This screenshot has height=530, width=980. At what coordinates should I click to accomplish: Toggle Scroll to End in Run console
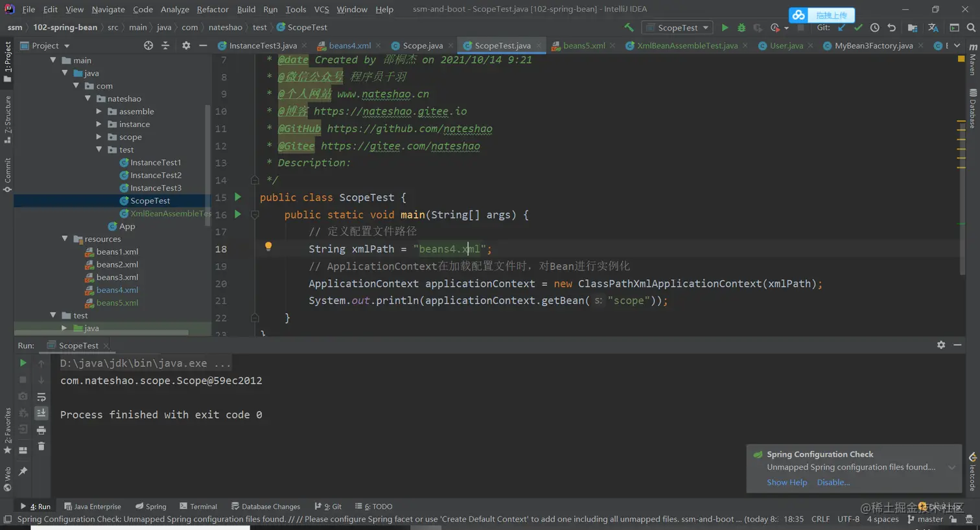click(41, 413)
